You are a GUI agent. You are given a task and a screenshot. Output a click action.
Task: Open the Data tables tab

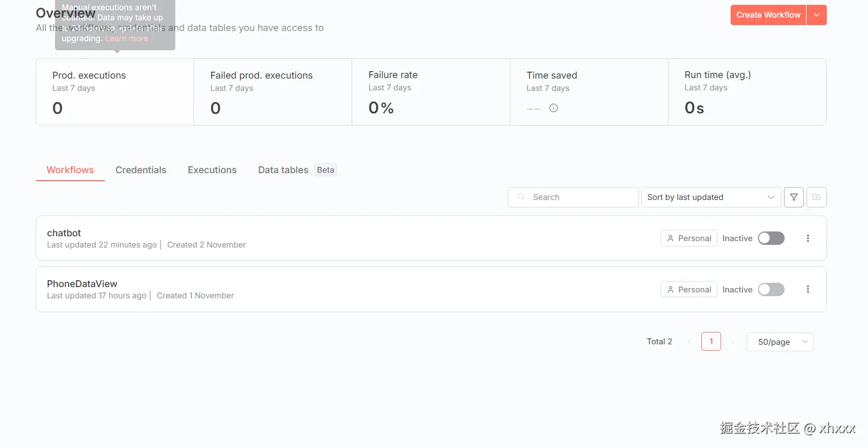coord(283,170)
